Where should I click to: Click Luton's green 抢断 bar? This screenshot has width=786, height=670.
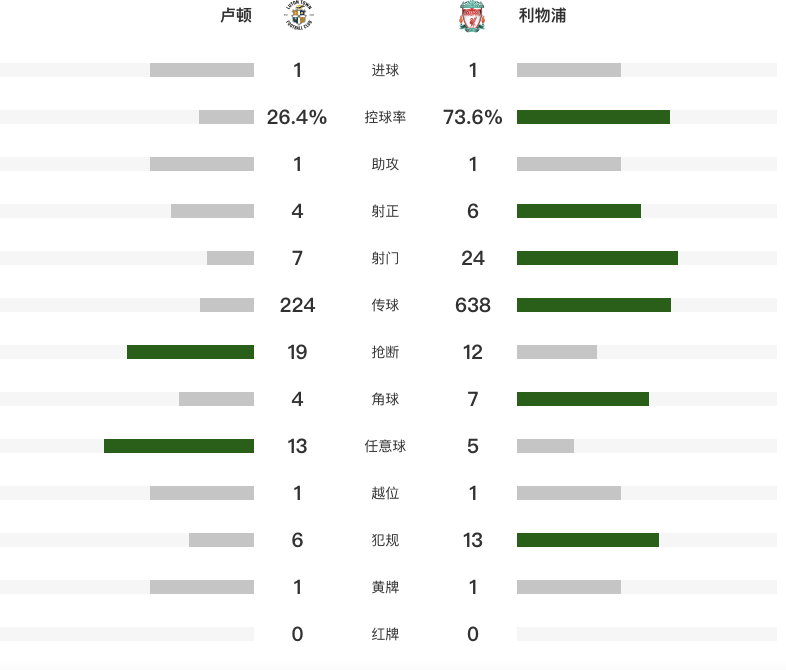pos(190,352)
